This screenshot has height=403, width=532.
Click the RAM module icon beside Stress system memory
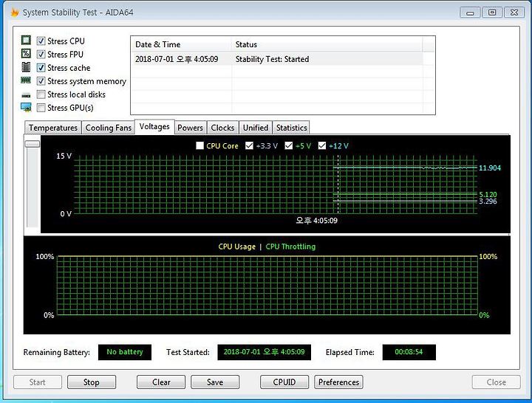pyautogui.click(x=26, y=80)
